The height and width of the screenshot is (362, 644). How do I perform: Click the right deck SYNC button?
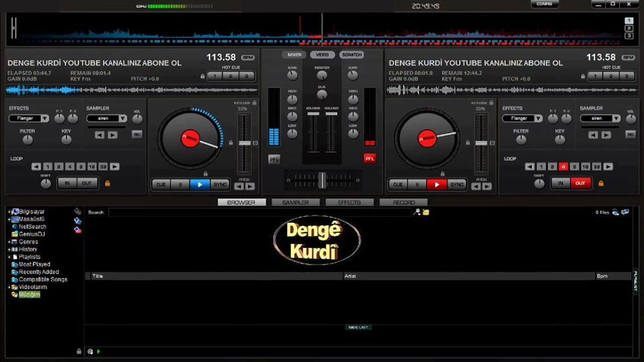457,185
